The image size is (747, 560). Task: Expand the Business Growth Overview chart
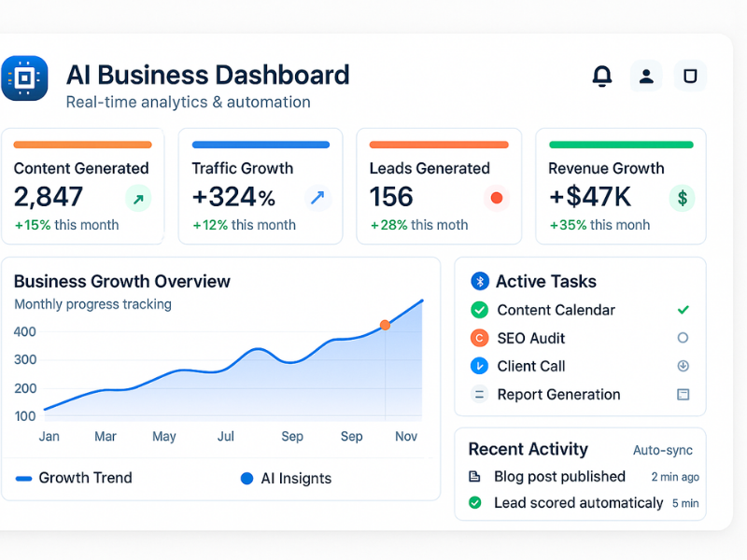(x=122, y=281)
